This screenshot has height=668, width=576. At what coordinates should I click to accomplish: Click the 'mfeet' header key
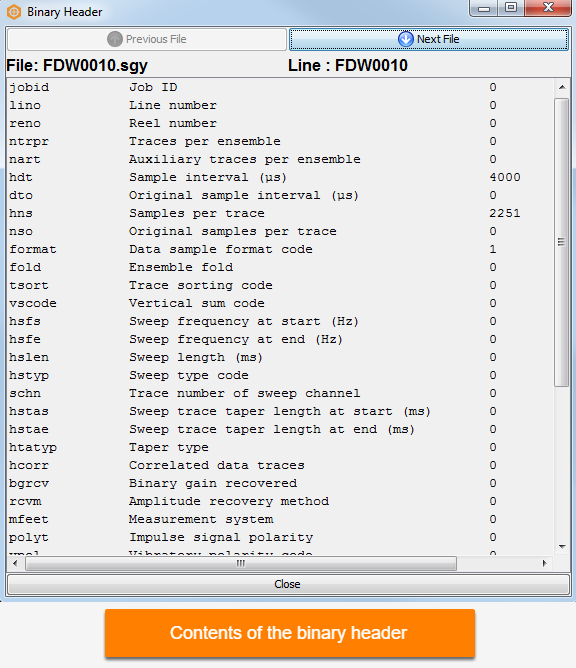29,519
